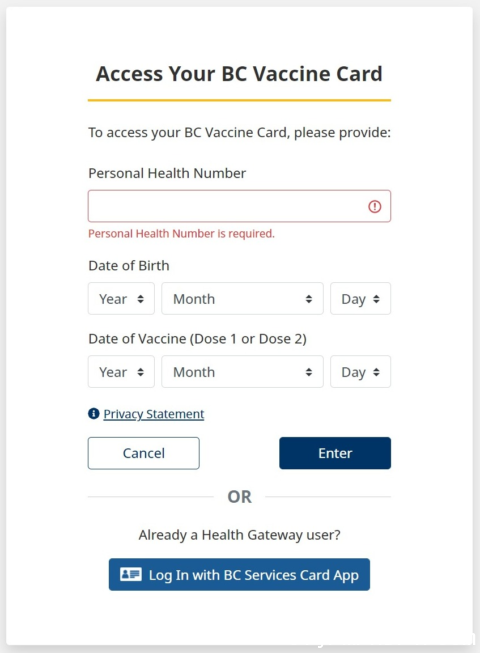Click the Birth Year dropdown arrow
Screen dimensions: 480x653
tap(140, 299)
